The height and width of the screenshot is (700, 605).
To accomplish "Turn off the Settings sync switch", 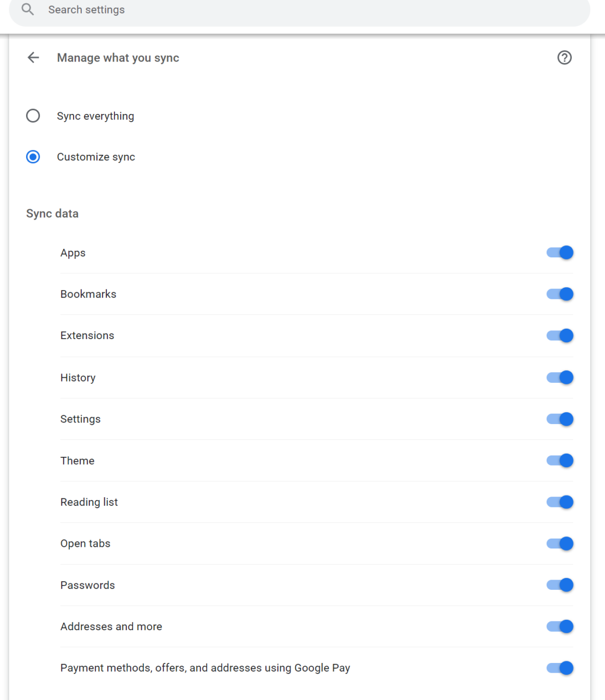I will coord(559,419).
